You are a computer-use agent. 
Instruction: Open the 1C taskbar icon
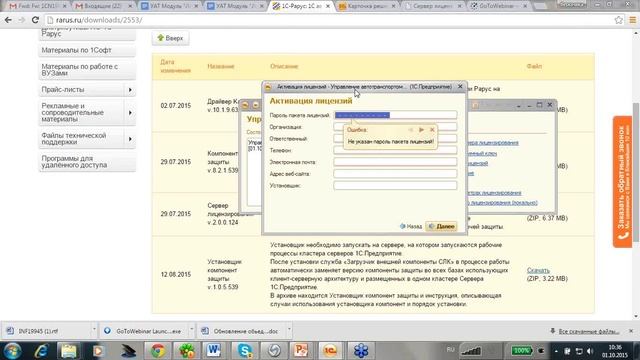coord(330,351)
